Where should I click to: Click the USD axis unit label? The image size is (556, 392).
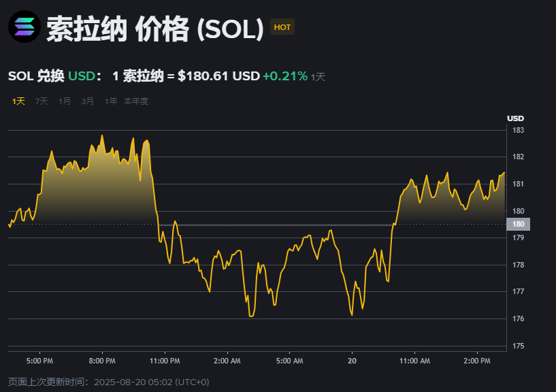(x=516, y=118)
